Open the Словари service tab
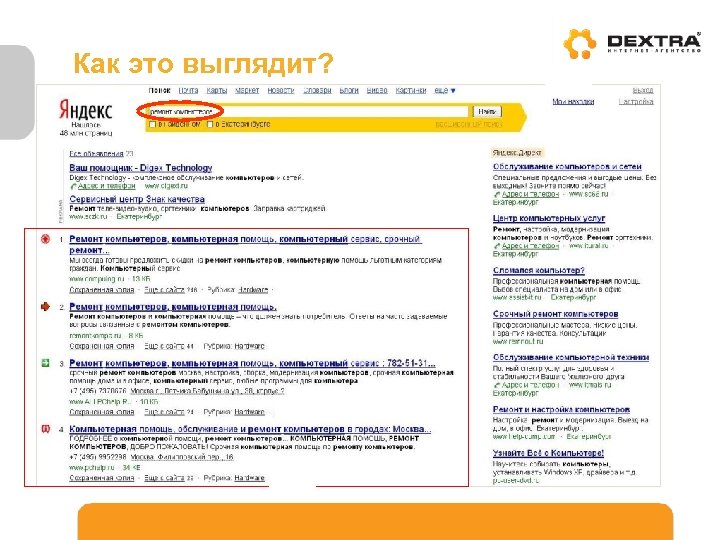Viewport: 720px width, 540px height. (317, 90)
